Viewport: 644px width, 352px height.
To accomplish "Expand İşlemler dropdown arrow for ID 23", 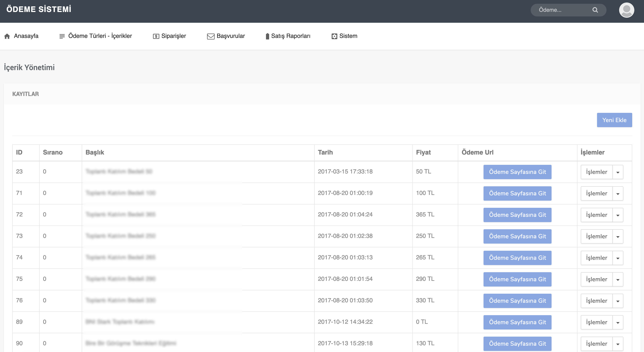I will [x=618, y=172].
